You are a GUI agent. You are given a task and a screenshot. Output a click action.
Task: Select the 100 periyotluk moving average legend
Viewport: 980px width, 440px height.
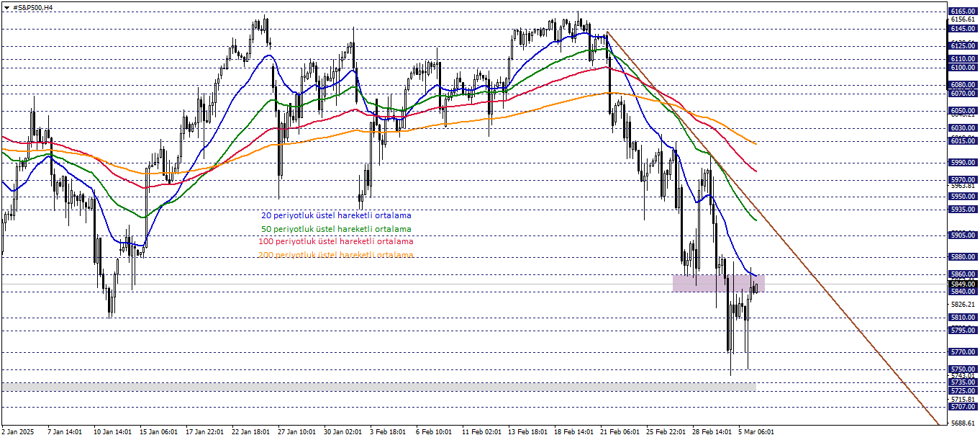pos(335,242)
